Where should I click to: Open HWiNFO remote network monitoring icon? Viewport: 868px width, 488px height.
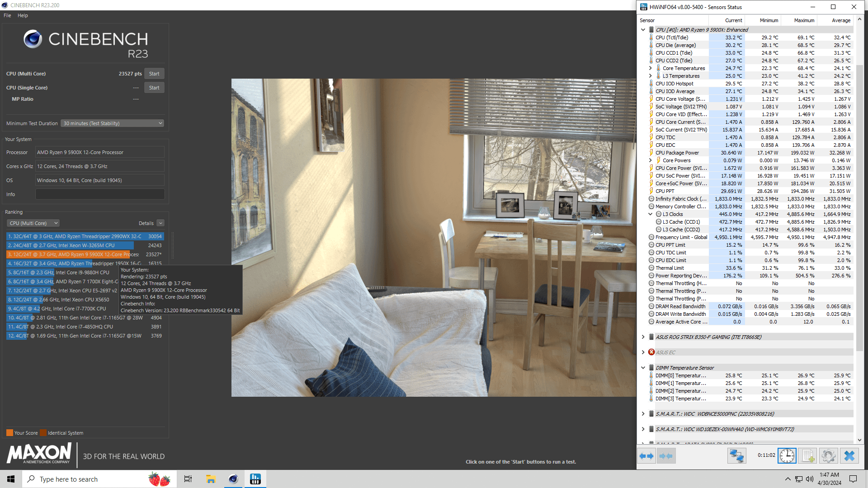[736, 456]
